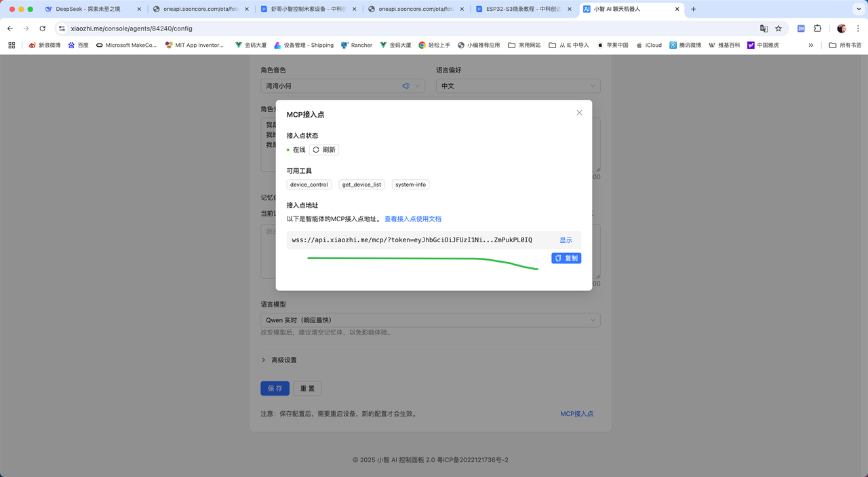Open the browser profile avatar
868x477 pixels.
(841, 28)
